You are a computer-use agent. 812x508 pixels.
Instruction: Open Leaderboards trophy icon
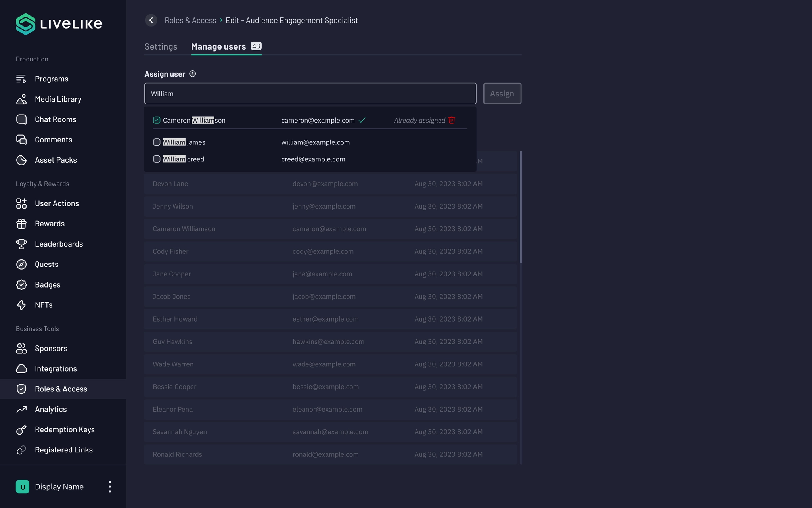click(21, 244)
